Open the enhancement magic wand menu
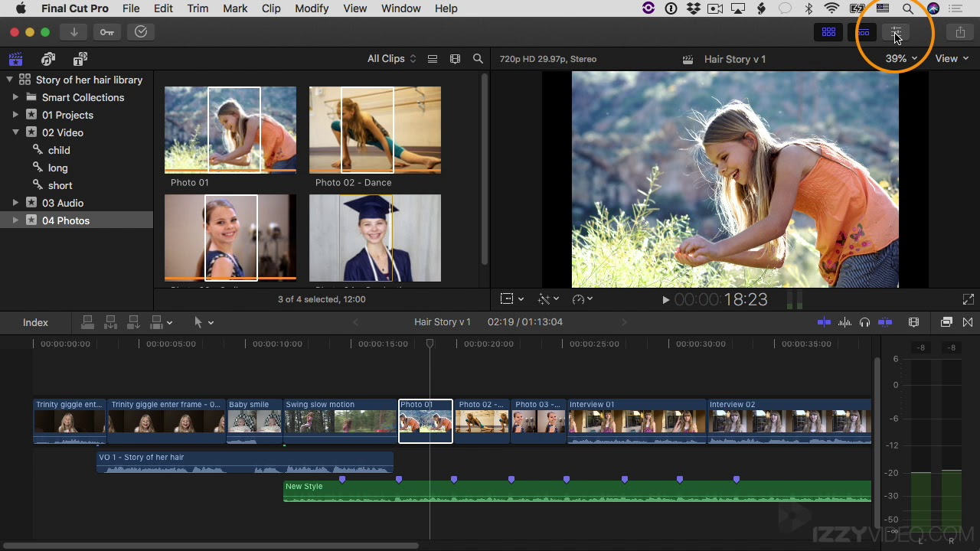This screenshot has width=980, height=551. [x=549, y=299]
